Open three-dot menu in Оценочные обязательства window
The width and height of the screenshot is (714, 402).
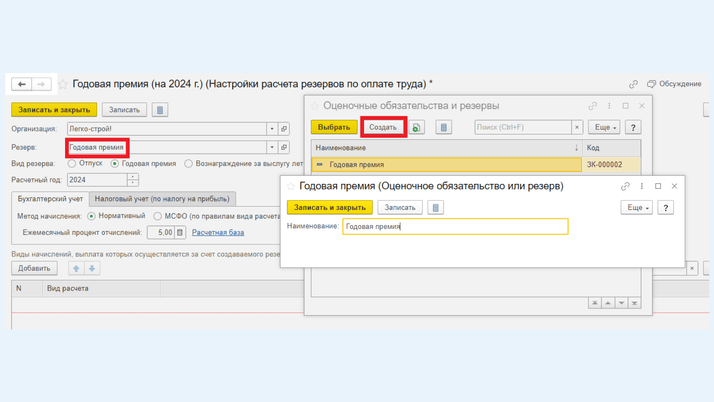pyautogui.click(x=609, y=106)
